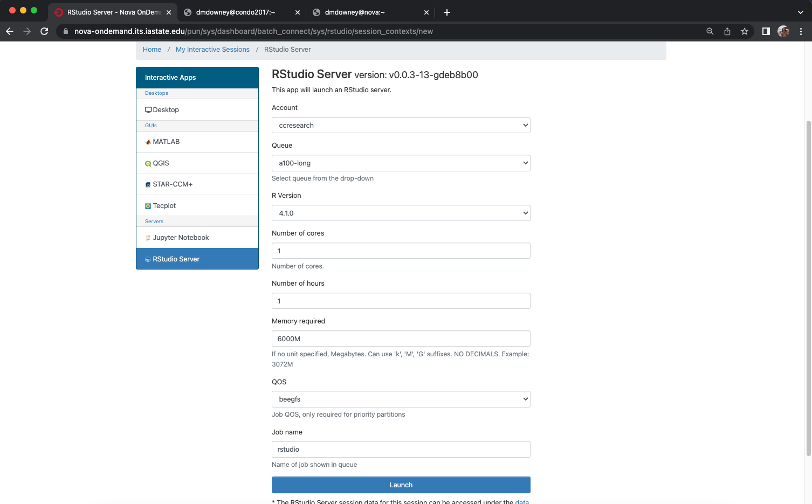This screenshot has height=504, width=812.
Task: Open My Interactive Sessions breadcrumb link
Action: click(x=212, y=50)
